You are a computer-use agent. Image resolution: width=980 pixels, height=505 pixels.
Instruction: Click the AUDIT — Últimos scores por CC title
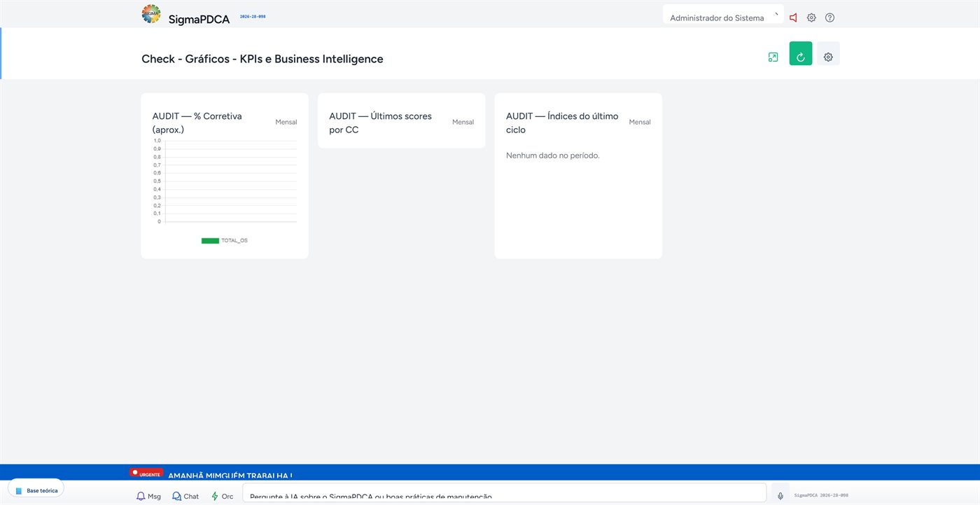[380, 123]
